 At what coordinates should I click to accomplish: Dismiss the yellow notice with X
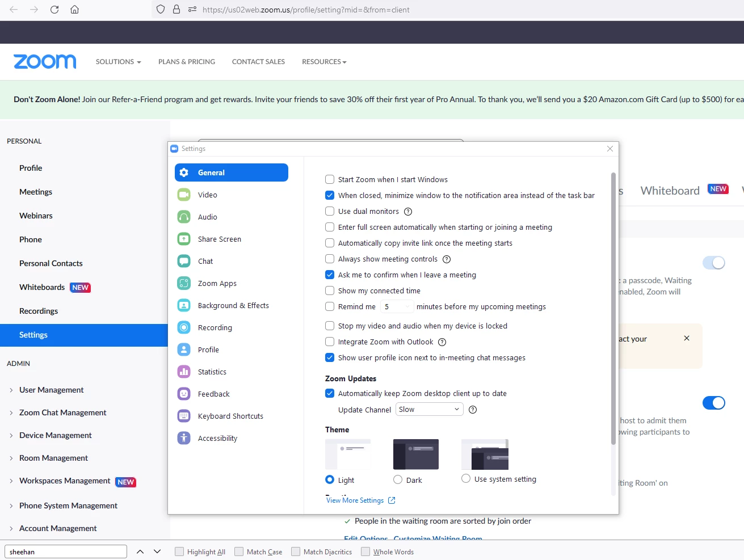[x=687, y=338]
